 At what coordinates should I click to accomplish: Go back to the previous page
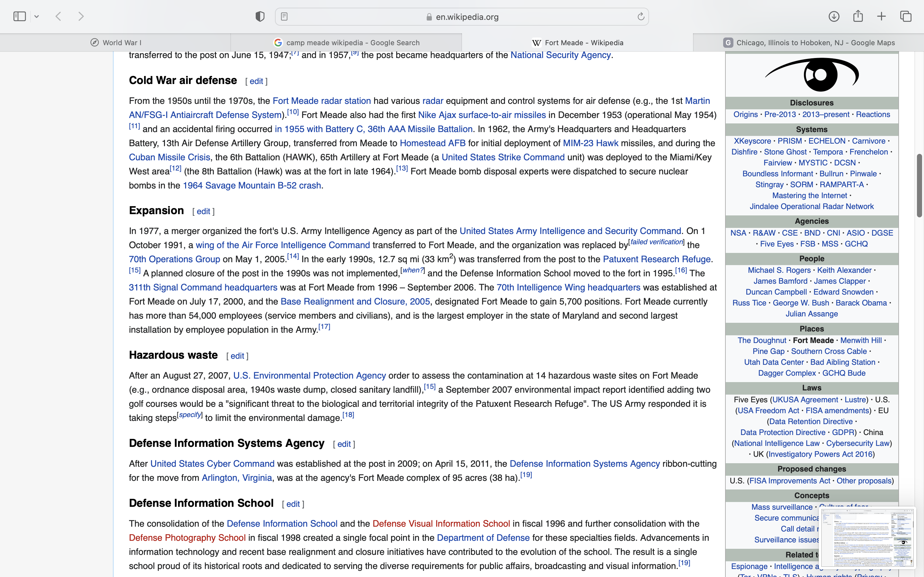click(x=58, y=16)
